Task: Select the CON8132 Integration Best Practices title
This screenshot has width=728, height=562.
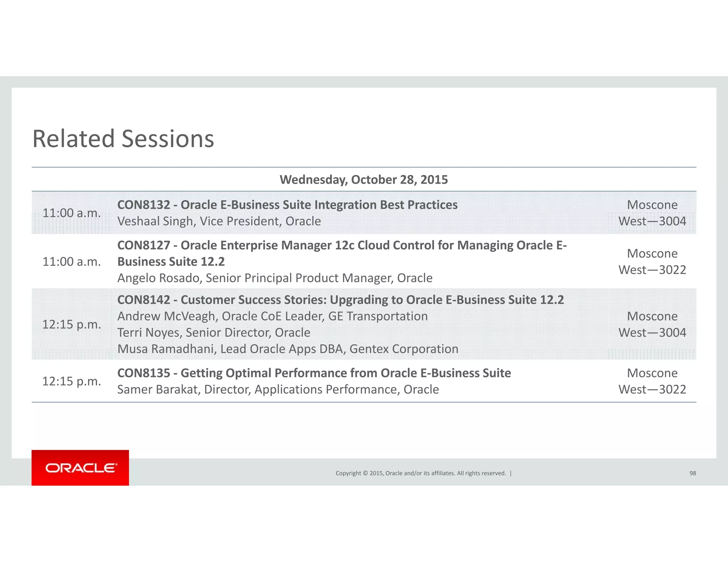Action: (x=287, y=205)
